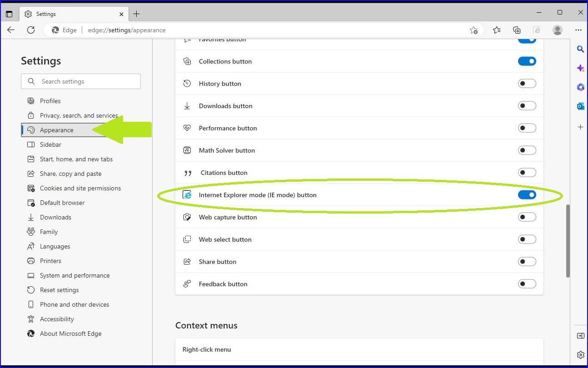This screenshot has width=588, height=368.
Task: Open the Favorites toolbar icon
Action: pyautogui.click(x=497, y=30)
